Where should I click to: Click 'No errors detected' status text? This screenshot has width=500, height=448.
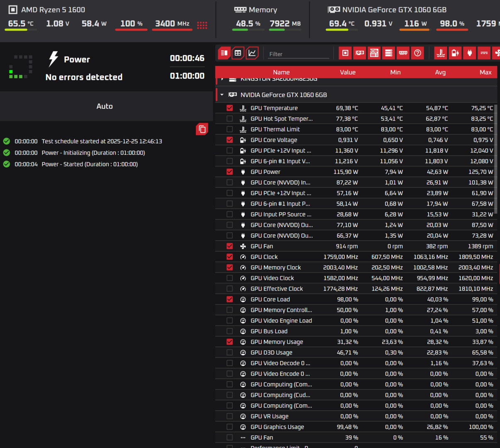pyautogui.click(x=84, y=77)
